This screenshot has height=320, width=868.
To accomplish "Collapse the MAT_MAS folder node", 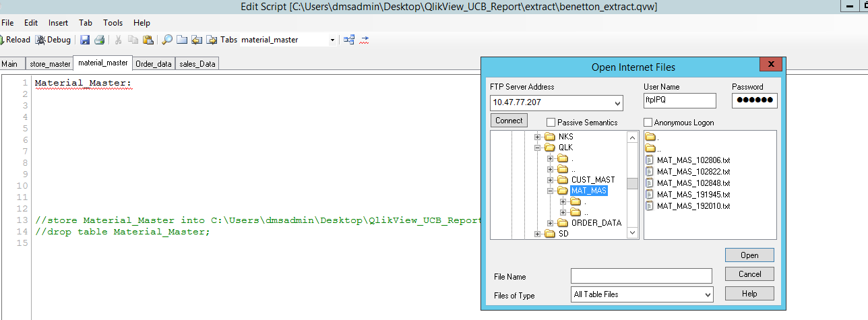I will (551, 191).
